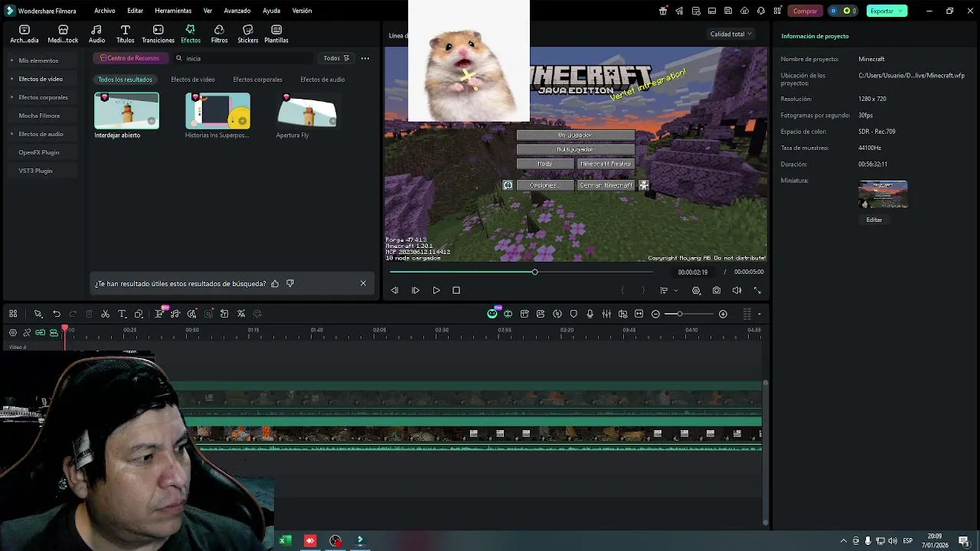The width and height of the screenshot is (980, 551).
Task: Select the Interdejar abierto effect thumbnail
Action: pos(126,111)
